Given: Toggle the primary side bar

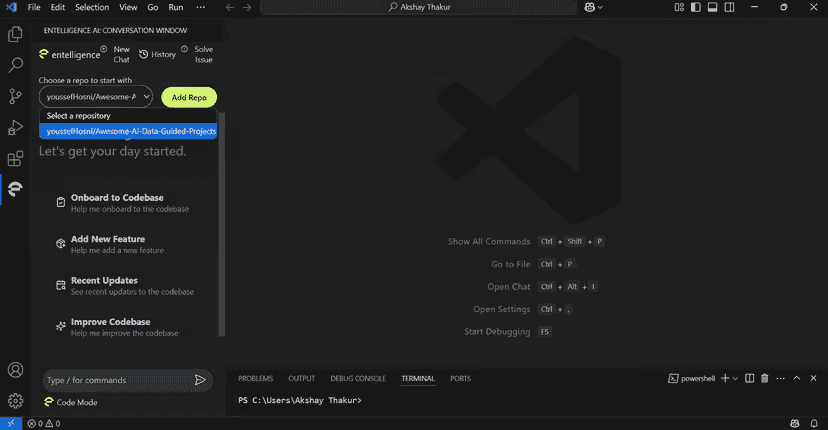Looking at the screenshot, I should (x=696, y=7).
